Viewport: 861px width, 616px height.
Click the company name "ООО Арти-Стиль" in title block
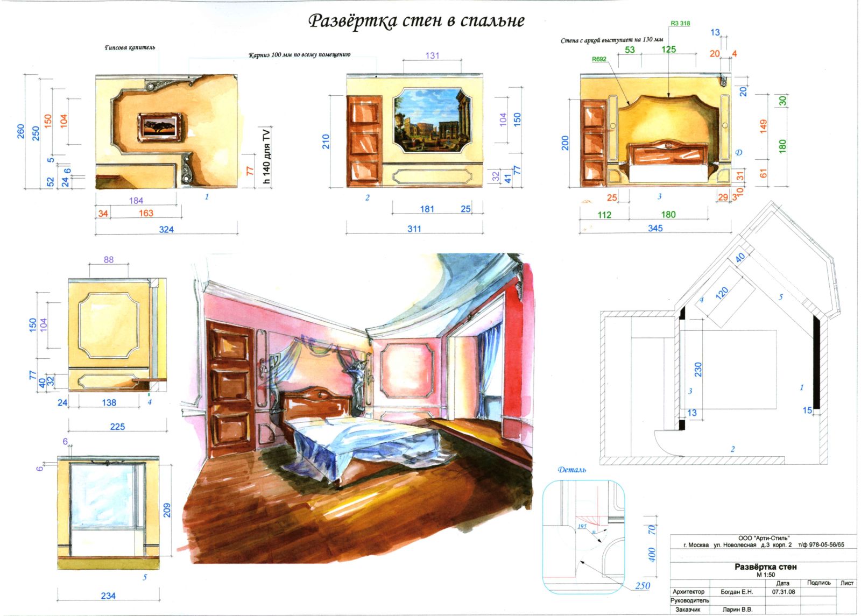coord(764,538)
